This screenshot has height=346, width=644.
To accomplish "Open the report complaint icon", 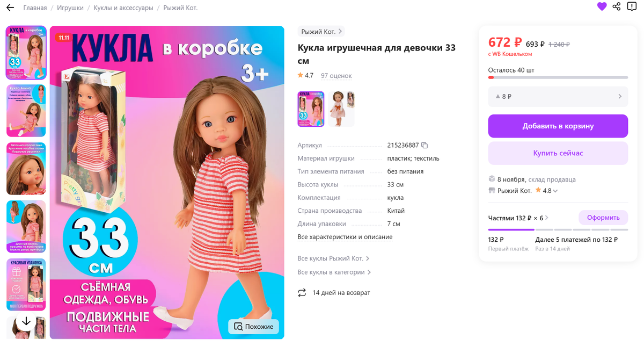I will (x=632, y=6).
